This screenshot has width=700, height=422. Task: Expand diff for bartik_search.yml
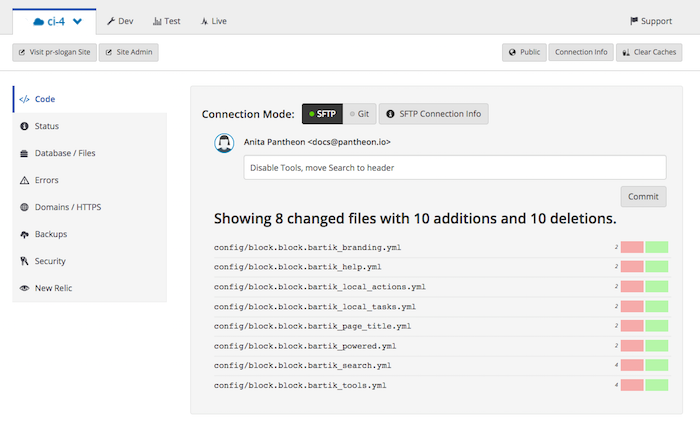click(302, 366)
